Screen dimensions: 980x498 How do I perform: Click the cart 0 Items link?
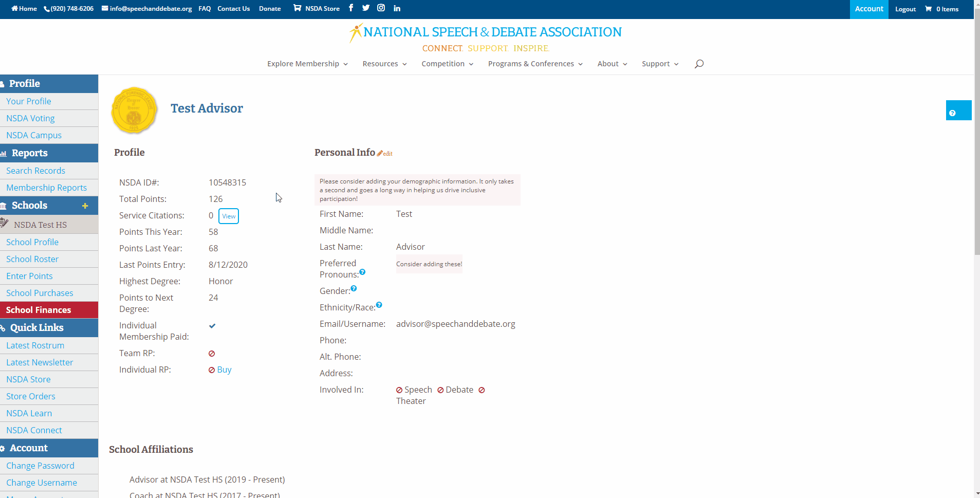pos(941,9)
